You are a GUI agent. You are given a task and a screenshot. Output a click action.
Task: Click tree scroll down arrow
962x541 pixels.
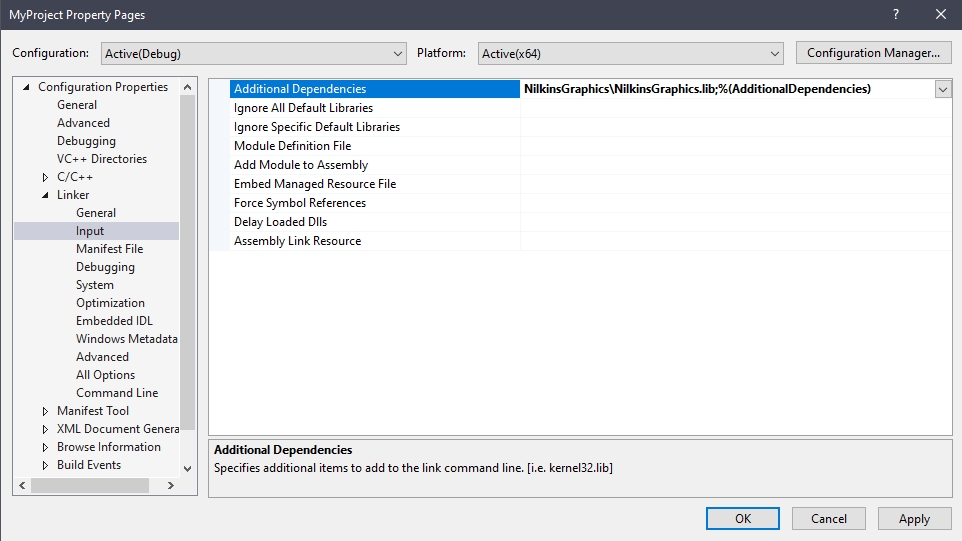[x=188, y=469]
